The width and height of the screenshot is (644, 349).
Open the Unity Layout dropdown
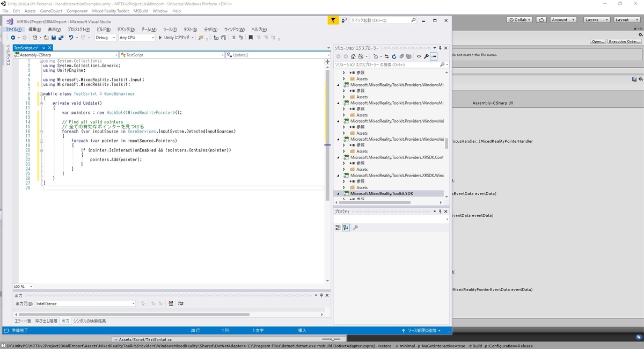coord(626,20)
